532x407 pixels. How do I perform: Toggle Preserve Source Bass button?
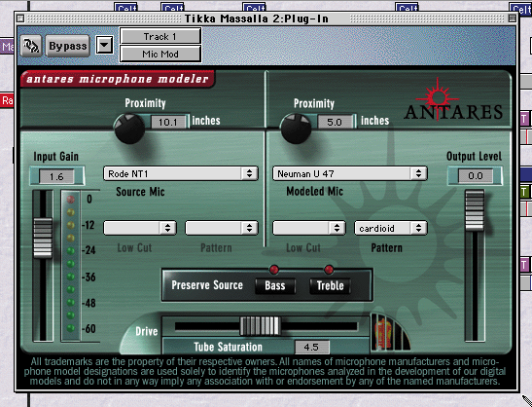(x=275, y=285)
